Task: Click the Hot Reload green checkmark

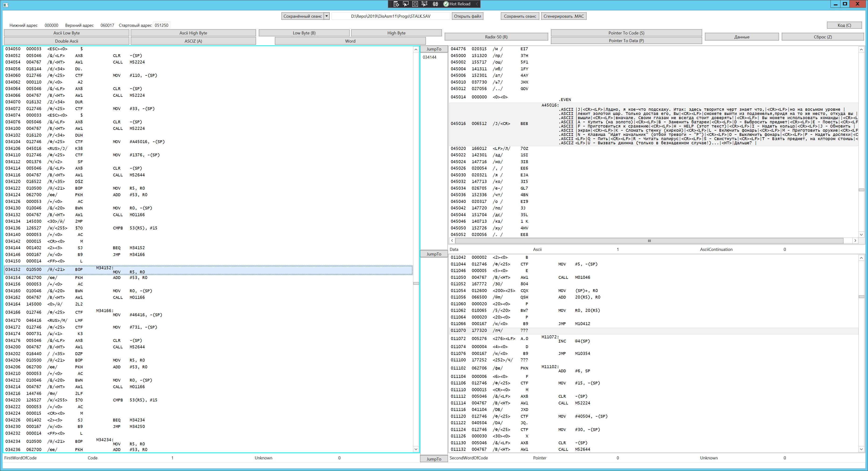Action: [446, 4]
